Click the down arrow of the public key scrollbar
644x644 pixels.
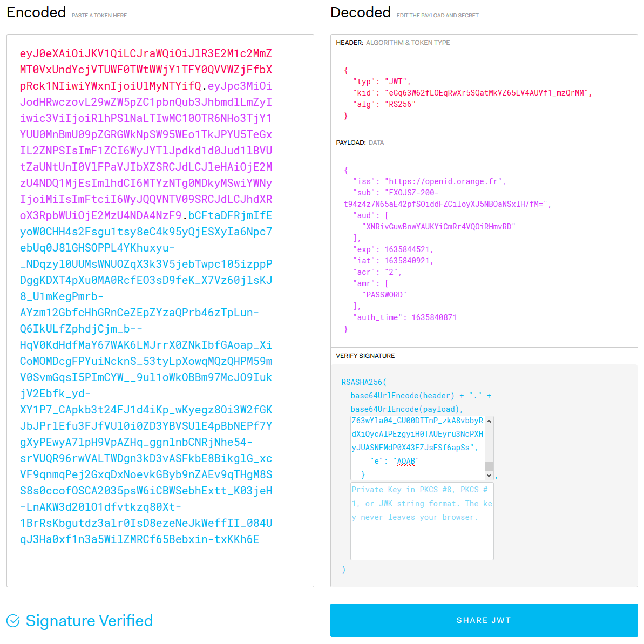pyautogui.click(x=489, y=476)
